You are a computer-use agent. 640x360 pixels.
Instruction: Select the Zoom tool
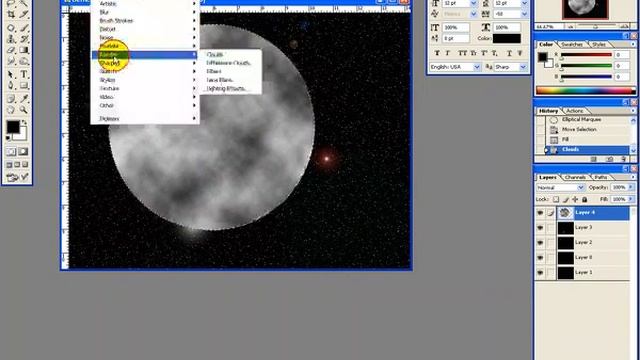[24, 110]
